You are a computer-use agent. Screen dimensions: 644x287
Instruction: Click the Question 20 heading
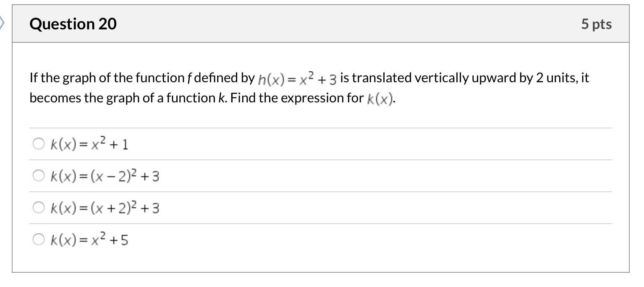73,24
